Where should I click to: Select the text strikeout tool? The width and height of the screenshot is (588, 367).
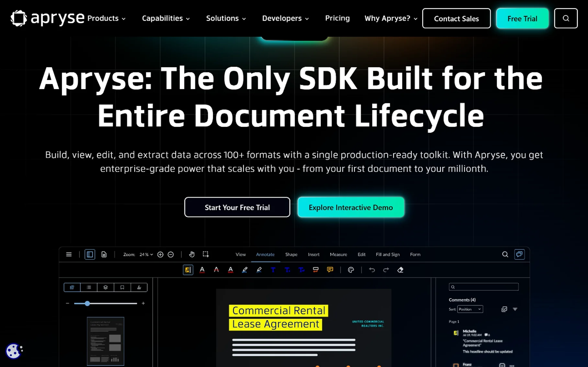(216, 270)
